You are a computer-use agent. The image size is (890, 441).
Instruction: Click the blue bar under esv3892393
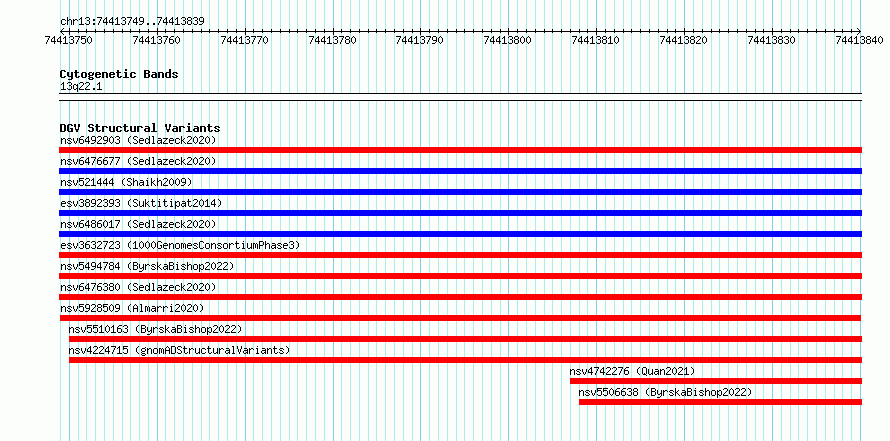point(460,213)
